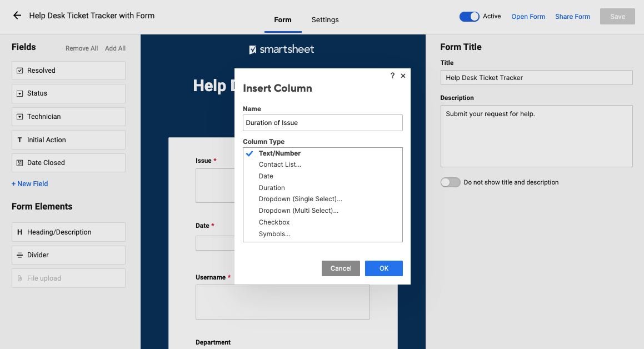The height and width of the screenshot is (349, 644).
Task: Enable Do not show title and description
Action: 450,182
